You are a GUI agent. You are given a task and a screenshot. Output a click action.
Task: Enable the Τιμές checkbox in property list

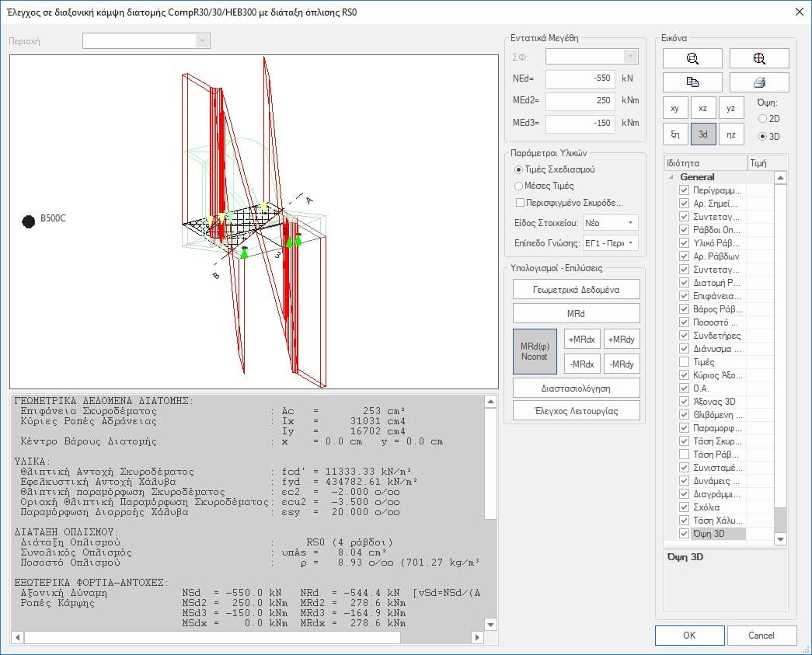pyautogui.click(x=685, y=362)
